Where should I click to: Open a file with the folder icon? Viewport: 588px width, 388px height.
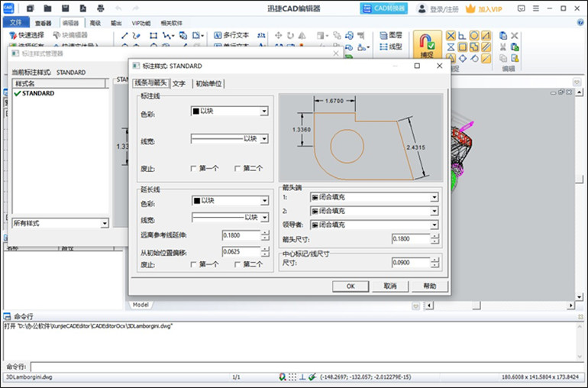coord(47,8)
